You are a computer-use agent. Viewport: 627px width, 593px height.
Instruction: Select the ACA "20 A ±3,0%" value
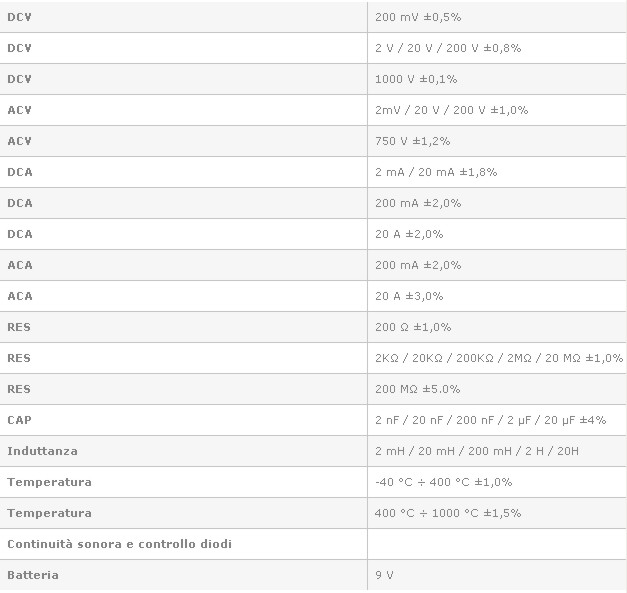(409, 296)
